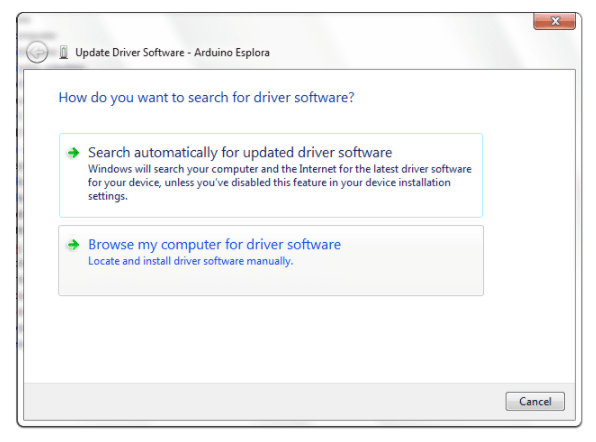This screenshot has height=442, width=596.
Task: Click 'for your device, unless you've disabled' line
Action: click(x=269, y=182)
